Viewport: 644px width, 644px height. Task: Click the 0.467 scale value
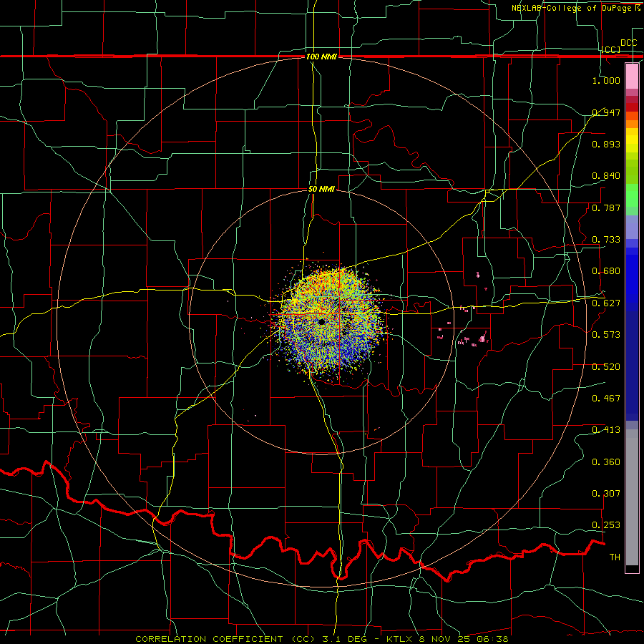pyautogui.click(x=606, y=399)
